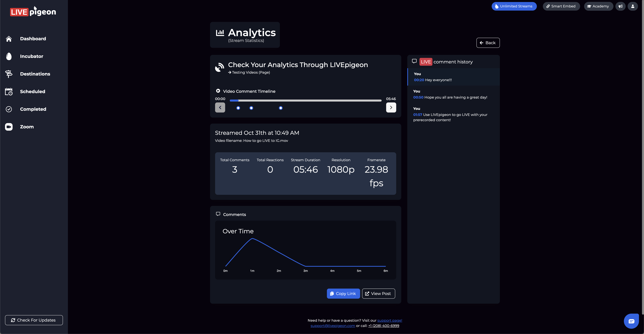Click the announcements megaphone icon

[620, 6]
